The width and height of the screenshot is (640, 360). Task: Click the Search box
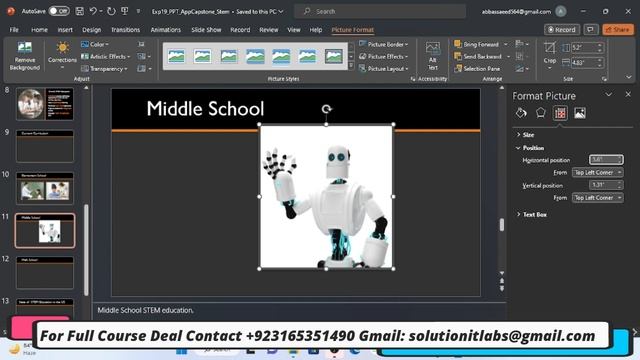[x=380, y=11]
